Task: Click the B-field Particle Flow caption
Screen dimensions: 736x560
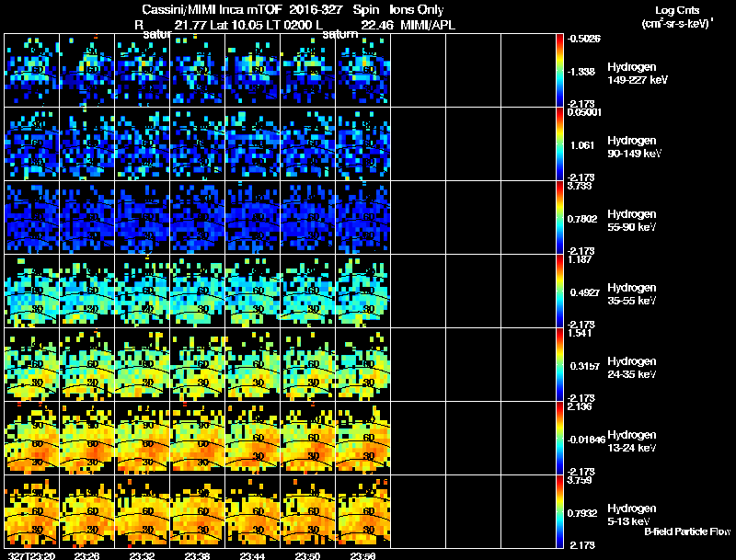Action: [x=687, y=531]
